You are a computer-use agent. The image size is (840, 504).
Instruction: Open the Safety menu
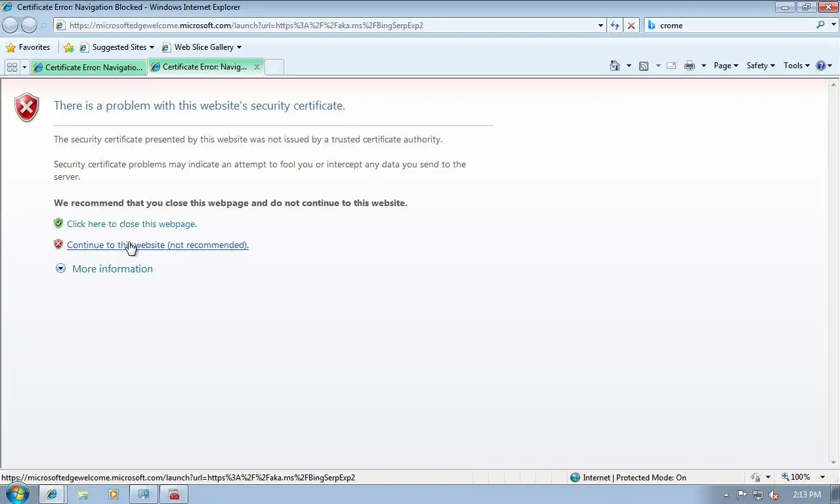[x=761, y=66]
